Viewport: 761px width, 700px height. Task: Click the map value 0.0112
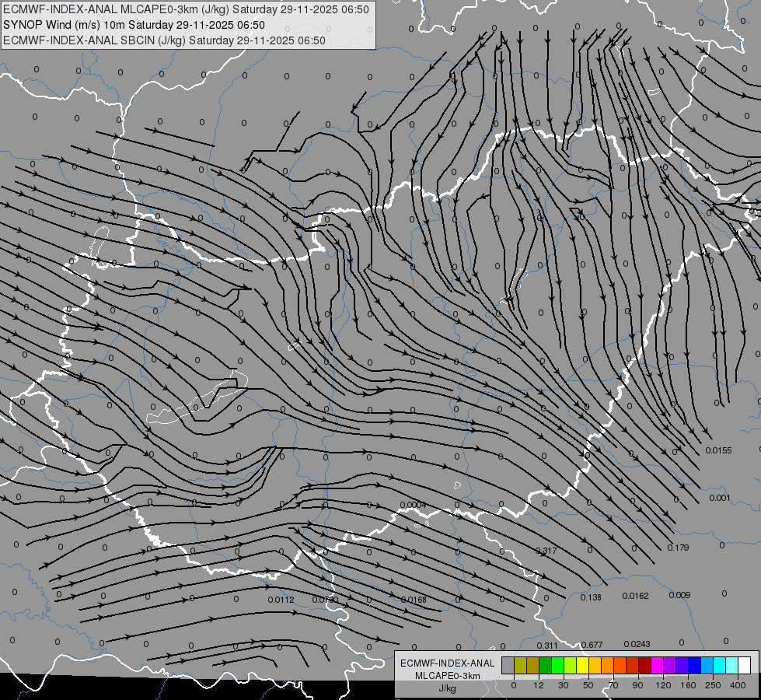[281, 600]
